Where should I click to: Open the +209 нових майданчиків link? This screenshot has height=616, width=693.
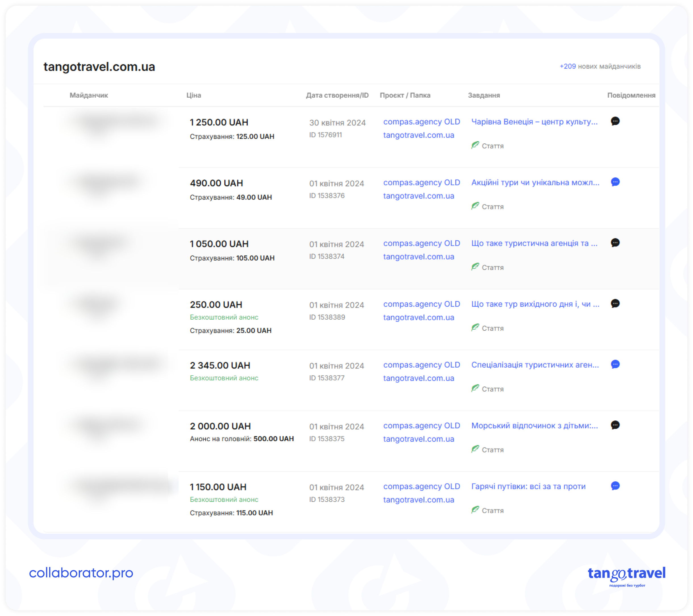click(600, 67)
